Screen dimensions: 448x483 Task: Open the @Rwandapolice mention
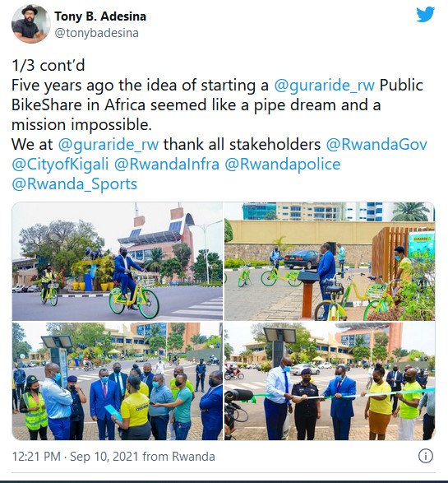tap(283, 165)
